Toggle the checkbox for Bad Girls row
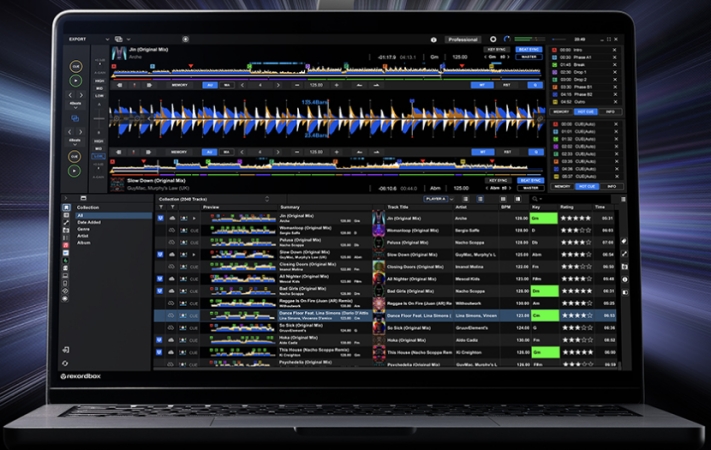This screenshot has width=711, height=450. (x=160, y=291)
